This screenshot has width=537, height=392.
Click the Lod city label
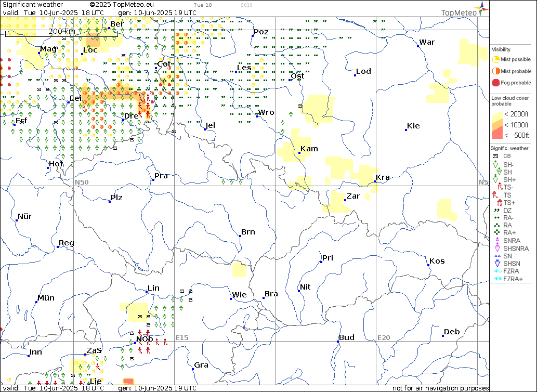[363, 71]
